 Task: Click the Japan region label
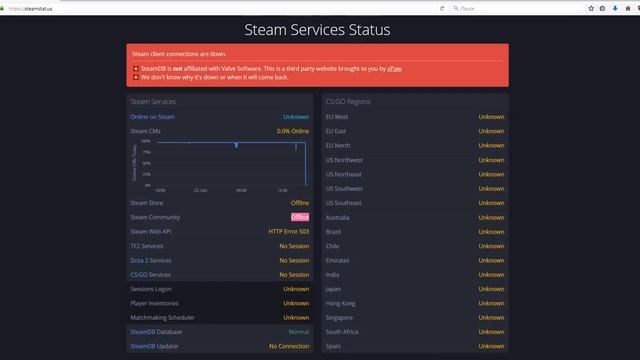[333, 289]
